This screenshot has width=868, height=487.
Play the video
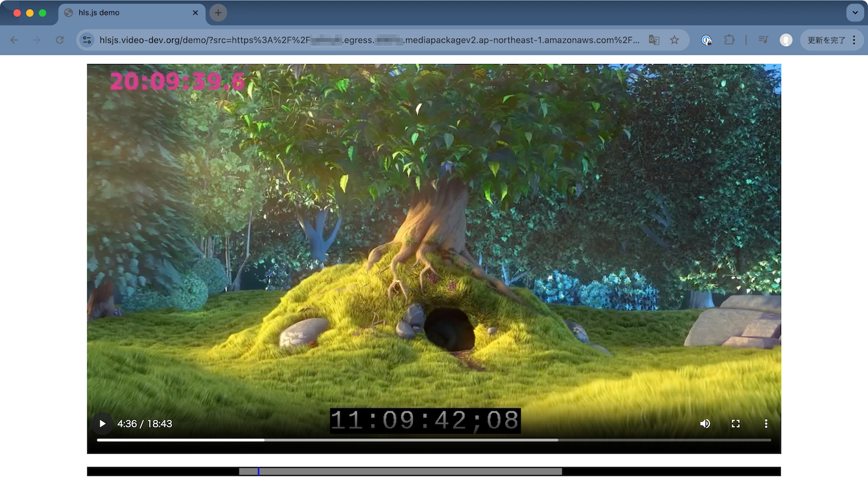[102, 424]
